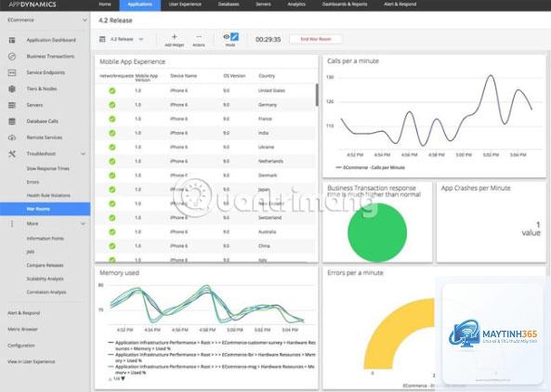Open Slow Response Times in the sidebar
The image size is (551, 392).
[x=47, y=169]
